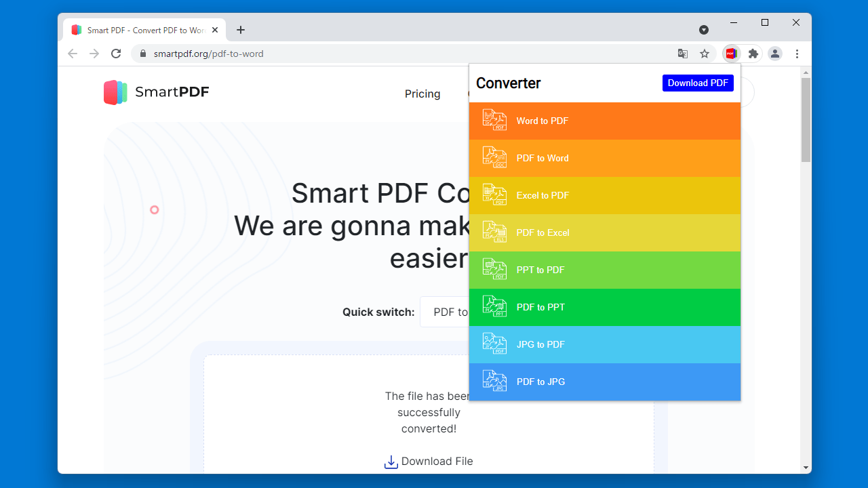868x488 pixels.
Task: Open Pricing in the navigation
Action: coord(422,94)
